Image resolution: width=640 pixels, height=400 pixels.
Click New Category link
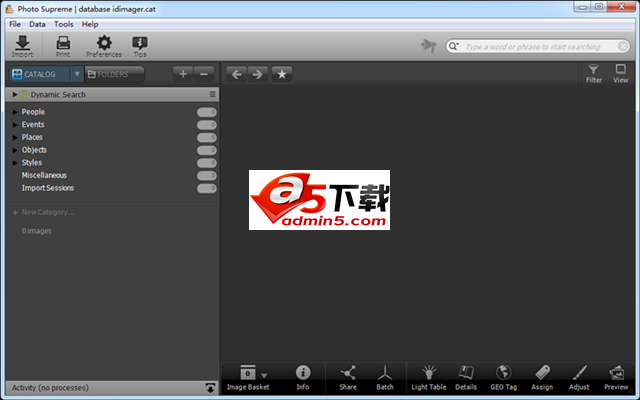click(48, 212)
